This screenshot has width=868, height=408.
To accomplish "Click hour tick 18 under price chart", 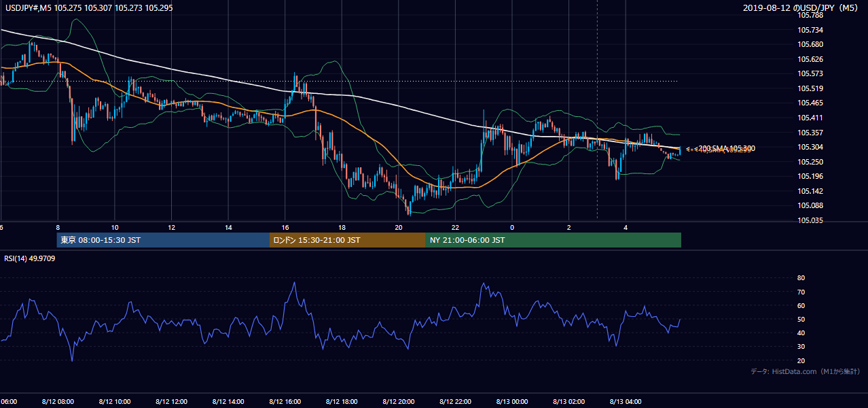I will (342, 227).
